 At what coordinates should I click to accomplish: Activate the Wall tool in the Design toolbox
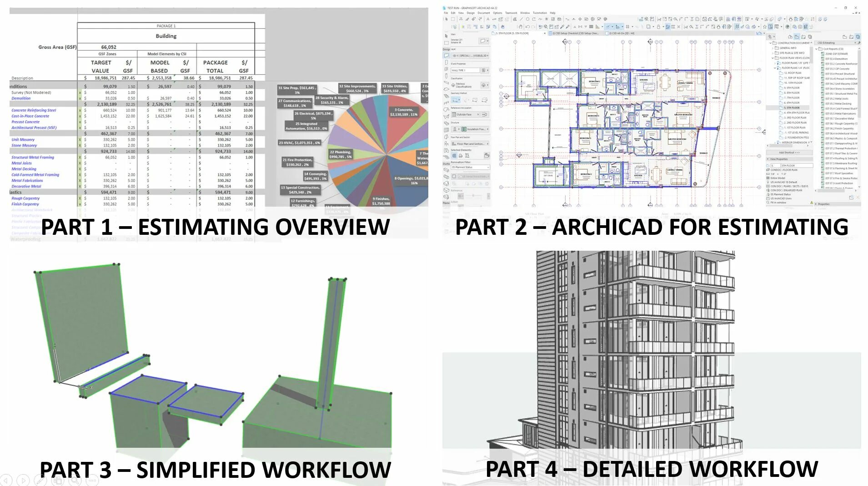[446, 56]
